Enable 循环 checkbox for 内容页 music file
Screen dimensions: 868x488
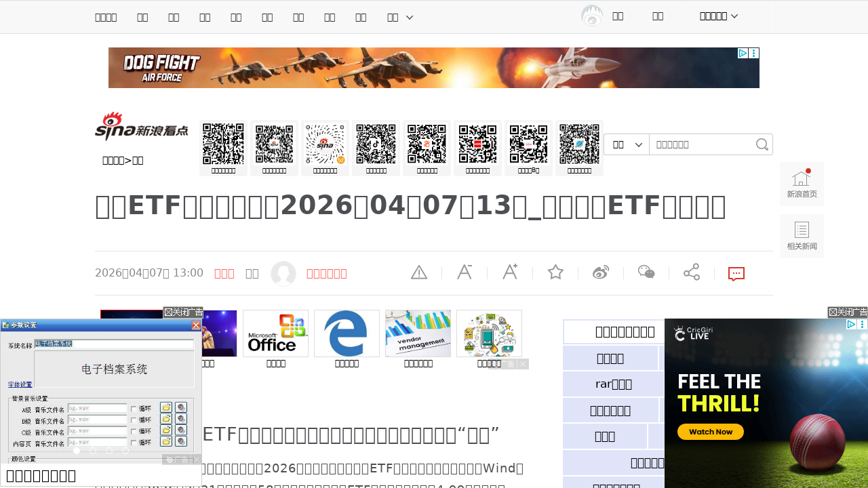tap(133, 443)
